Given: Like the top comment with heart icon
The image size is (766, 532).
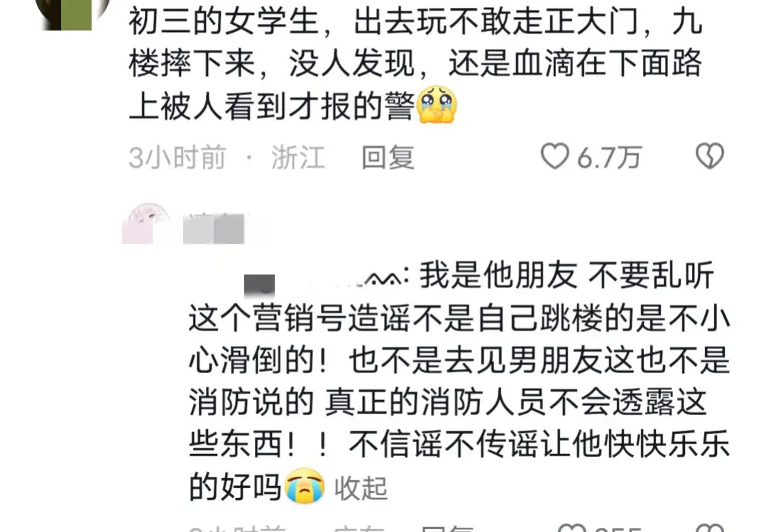Looking at the screenshot, I should 554,157.
